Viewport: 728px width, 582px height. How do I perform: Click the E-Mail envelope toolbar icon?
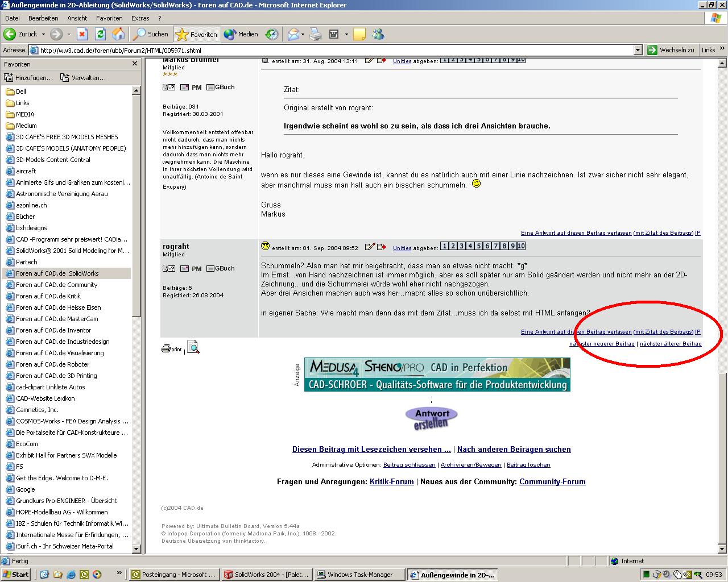pyautogui.click(x=293, y=34)
